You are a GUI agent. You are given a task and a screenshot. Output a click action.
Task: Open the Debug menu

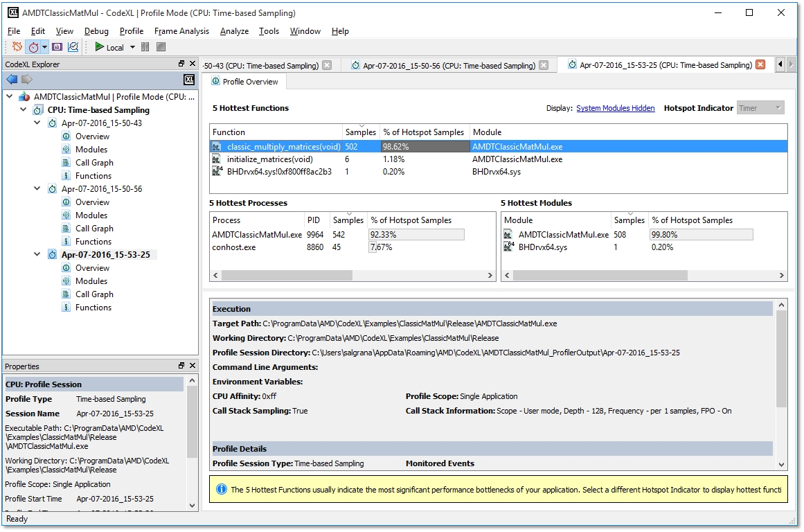point(96,31)
